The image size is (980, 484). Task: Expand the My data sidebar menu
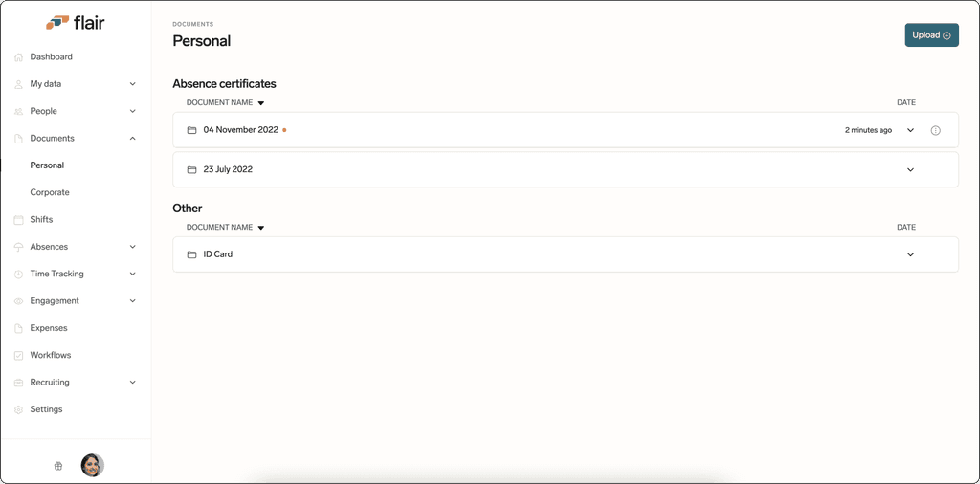pos(132,83)
